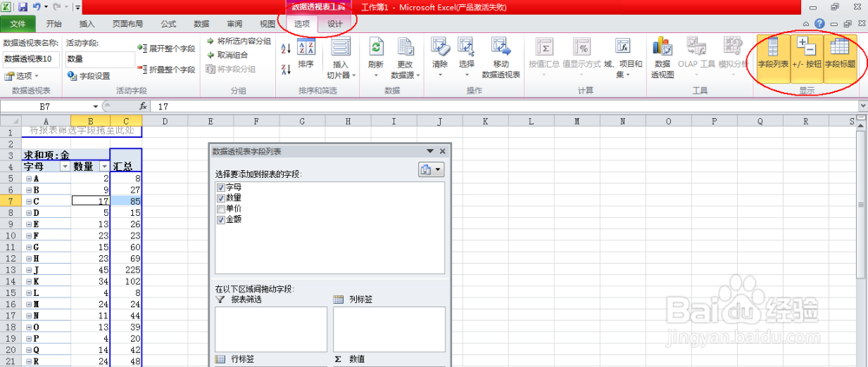Check the 单价 field checkbox

(x=220, y=209)
